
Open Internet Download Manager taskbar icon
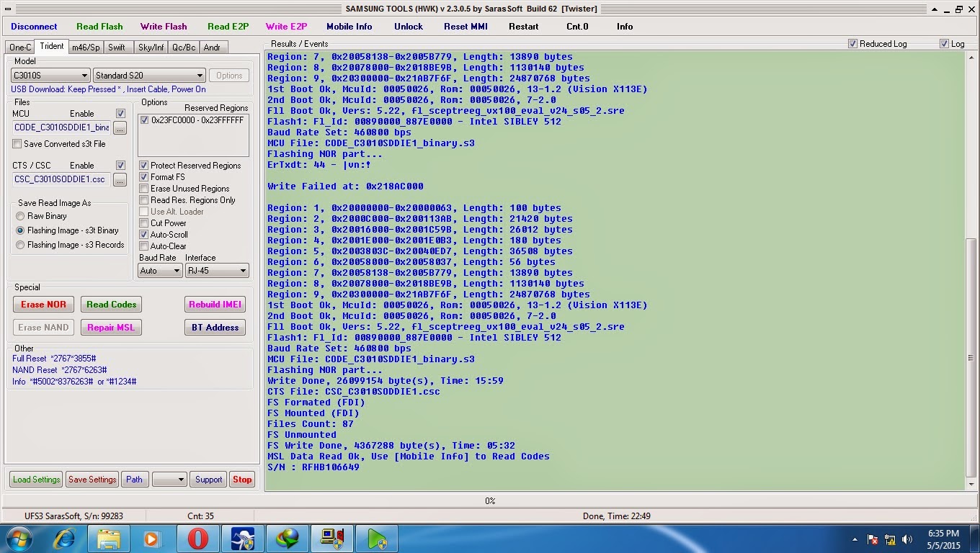pyautogui.click(x=288, y=539)
